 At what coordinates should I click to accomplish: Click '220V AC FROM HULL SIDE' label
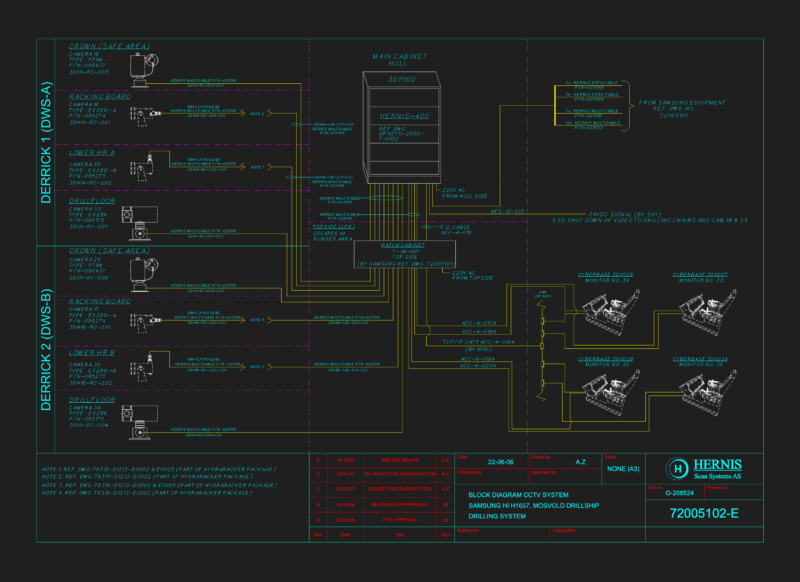[464, 193]
